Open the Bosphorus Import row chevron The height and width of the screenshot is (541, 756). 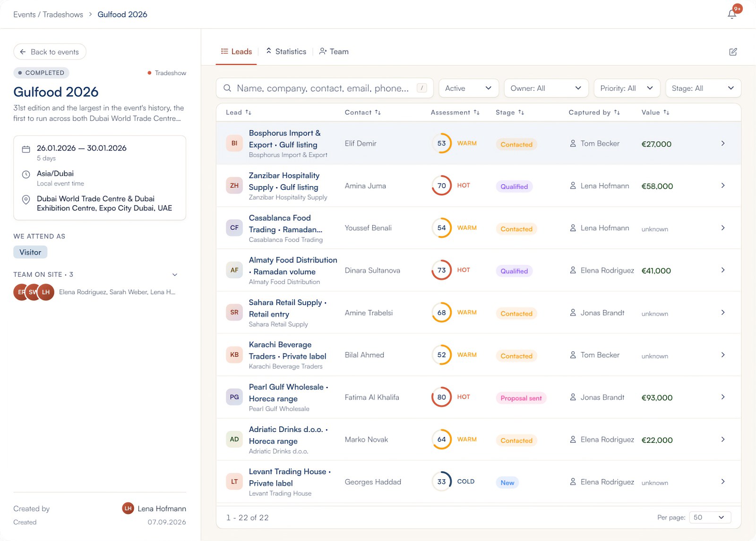[x=723, y=144]
